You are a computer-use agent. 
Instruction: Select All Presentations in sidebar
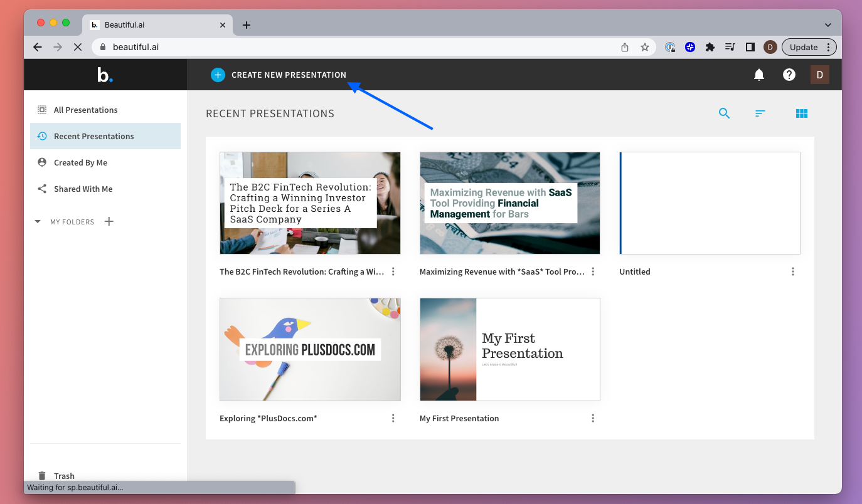[105, 110]
